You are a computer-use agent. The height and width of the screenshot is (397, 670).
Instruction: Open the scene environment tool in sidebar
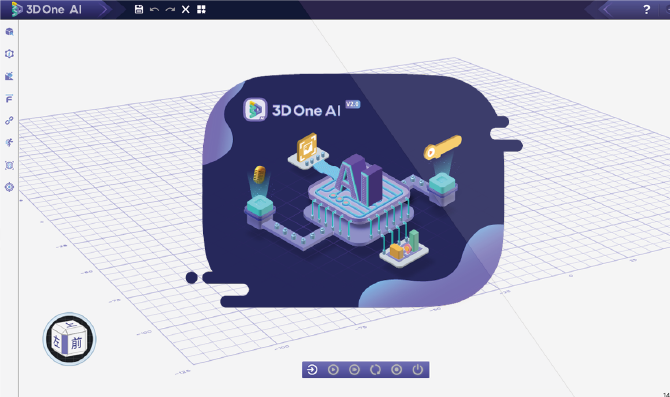tap(9, 76)
